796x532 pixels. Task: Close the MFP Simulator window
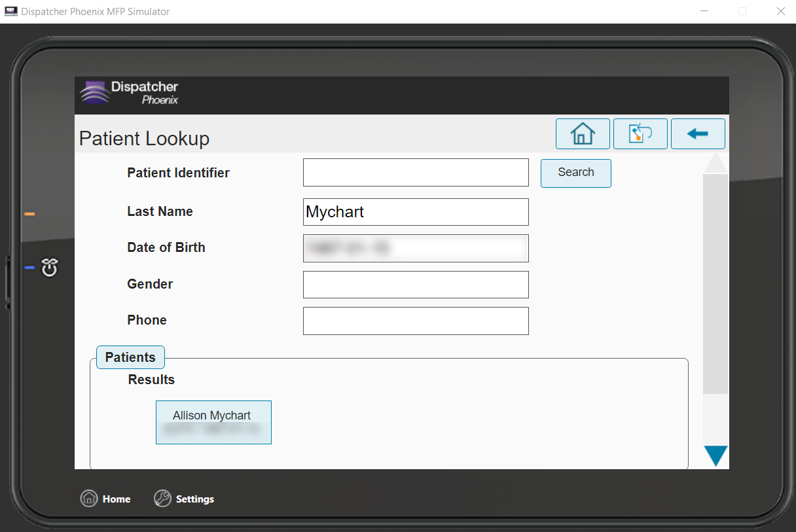(780, 11)
